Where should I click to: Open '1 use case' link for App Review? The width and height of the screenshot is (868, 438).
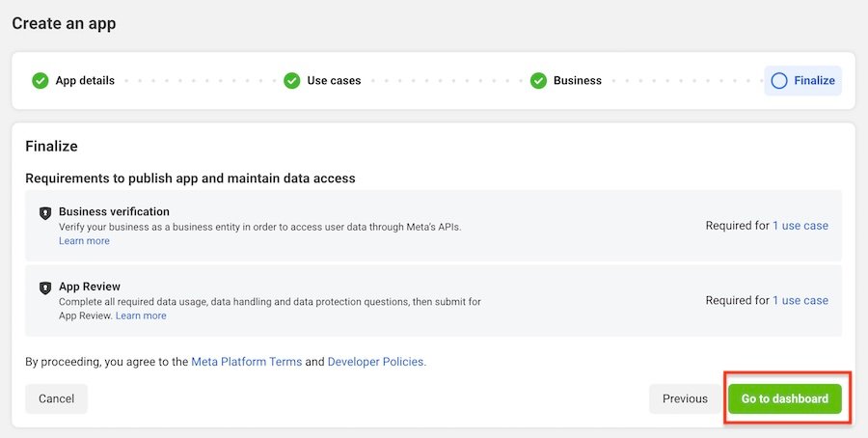pos(800,300)
